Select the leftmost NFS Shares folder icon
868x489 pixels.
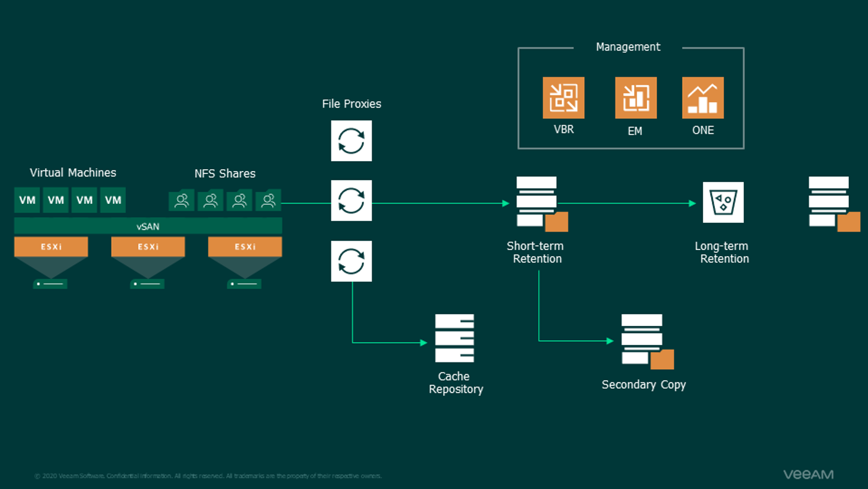(182, 200)
